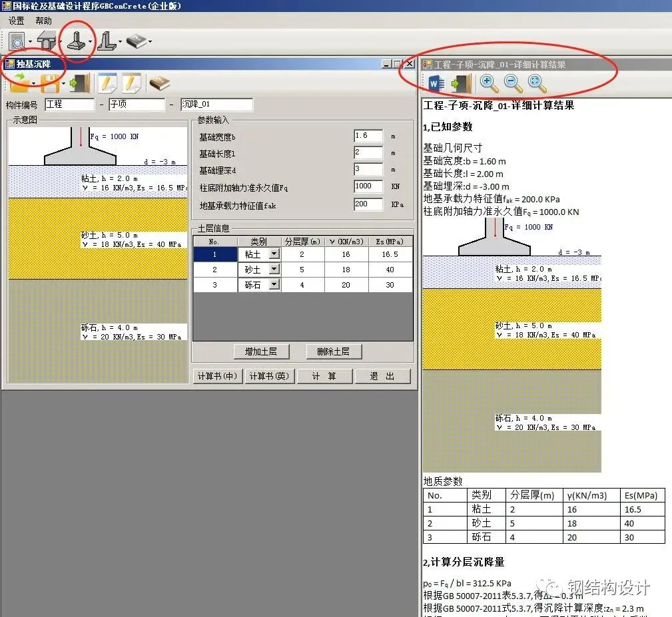Maximize the 独基沉降 window
The height and width of the screenshot is (617, 672).
[398, 64]
